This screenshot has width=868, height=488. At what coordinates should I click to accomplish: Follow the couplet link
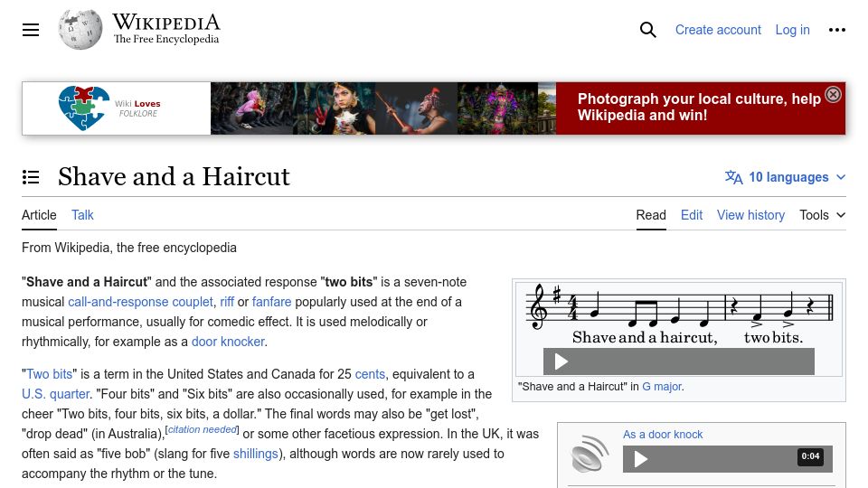192,302
